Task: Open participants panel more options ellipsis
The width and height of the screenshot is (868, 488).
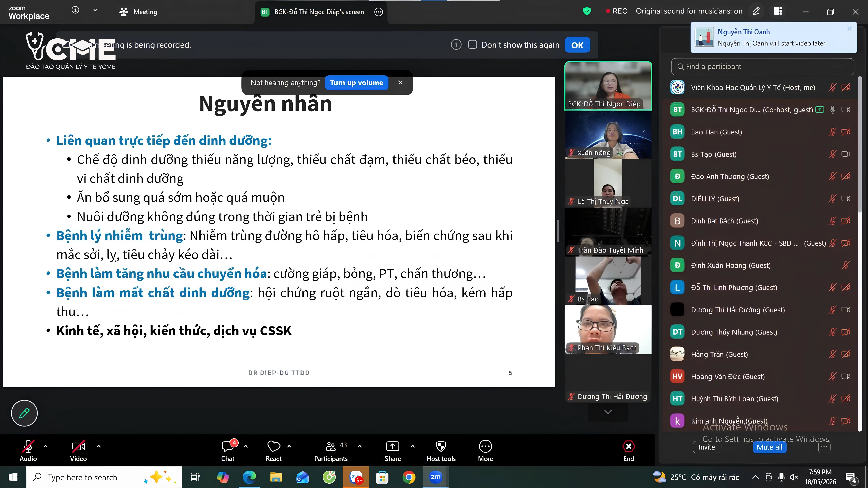Action: 824,447
